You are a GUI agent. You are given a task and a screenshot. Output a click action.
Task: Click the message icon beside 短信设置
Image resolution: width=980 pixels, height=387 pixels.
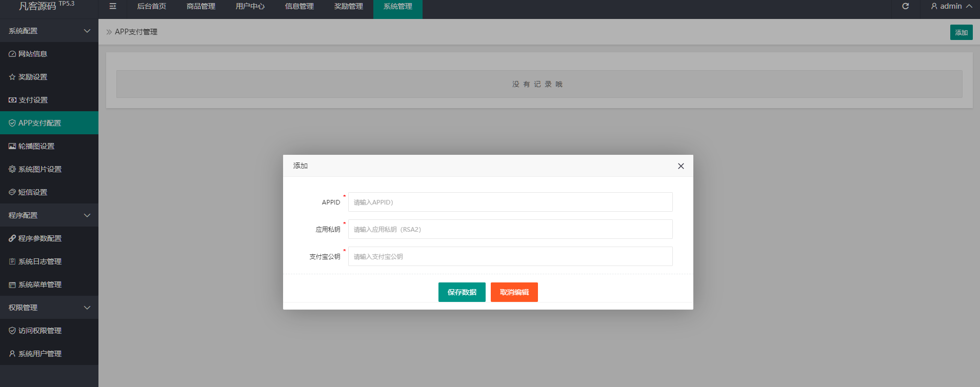pos(12,192)
